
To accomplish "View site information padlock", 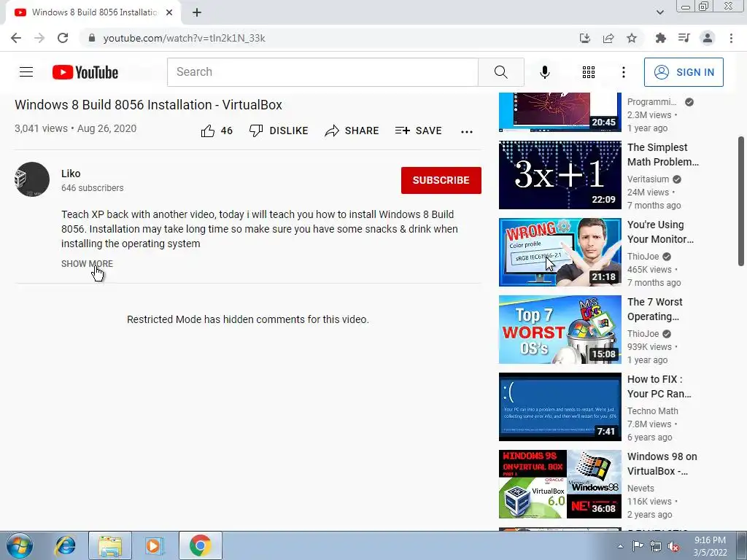I will click(92, 38).
